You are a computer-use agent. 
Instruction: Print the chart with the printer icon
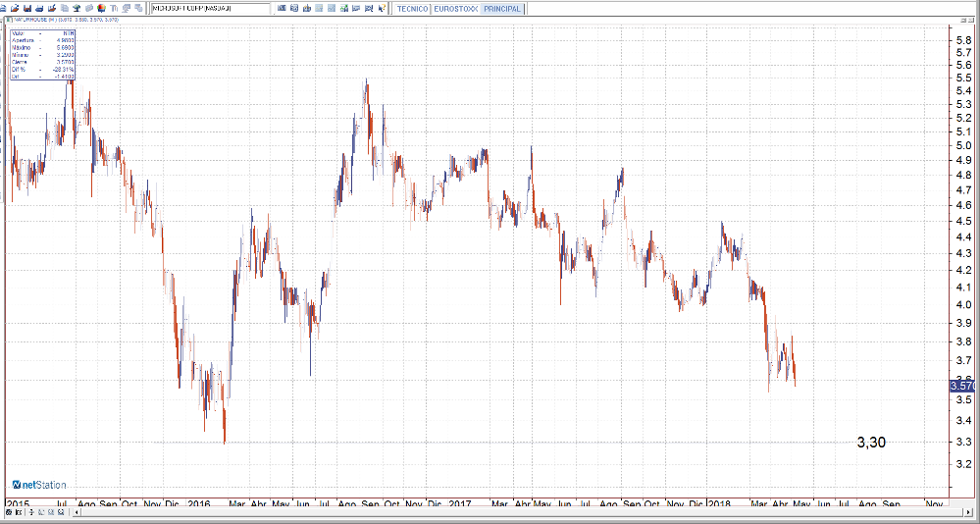tap(39, 8)
